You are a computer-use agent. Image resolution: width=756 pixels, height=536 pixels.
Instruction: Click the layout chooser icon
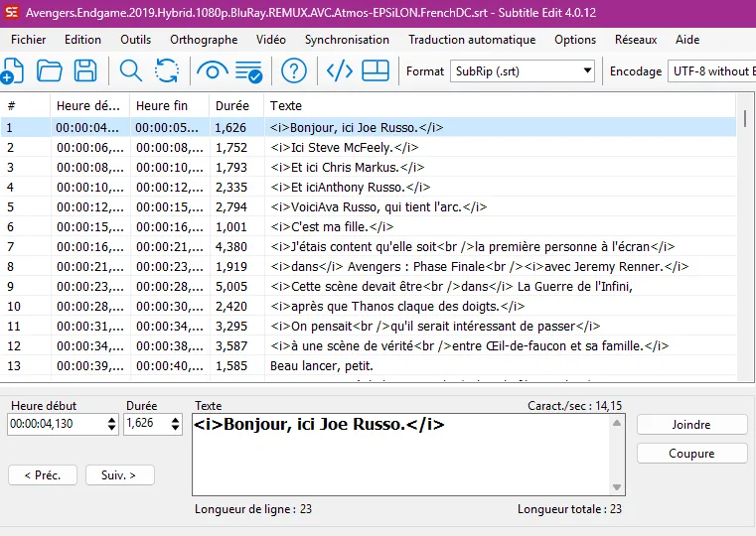[x=376, y=70]
